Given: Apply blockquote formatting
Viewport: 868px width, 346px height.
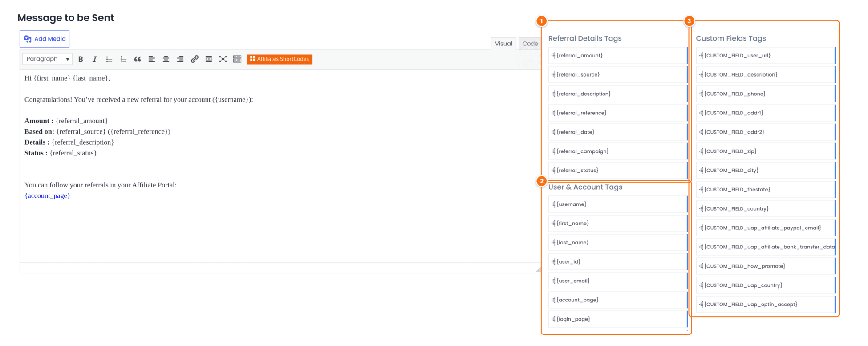Looking at the screenshot, I should click(138, 59).
